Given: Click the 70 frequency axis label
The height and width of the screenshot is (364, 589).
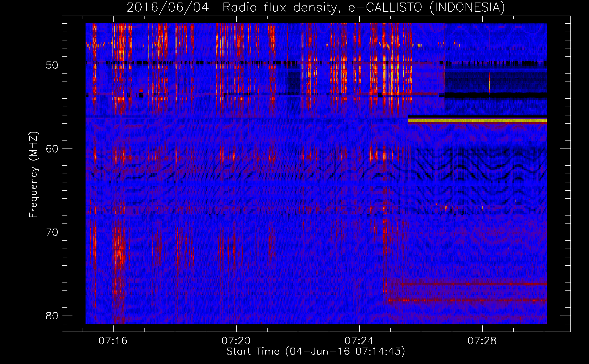Looking at the screenshot, I should coord(52,232).
